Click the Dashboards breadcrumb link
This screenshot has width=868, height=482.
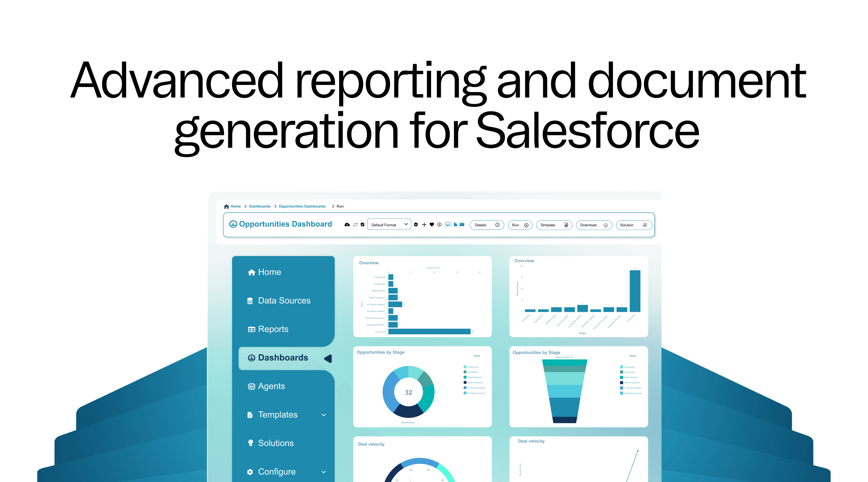point(259,206)
